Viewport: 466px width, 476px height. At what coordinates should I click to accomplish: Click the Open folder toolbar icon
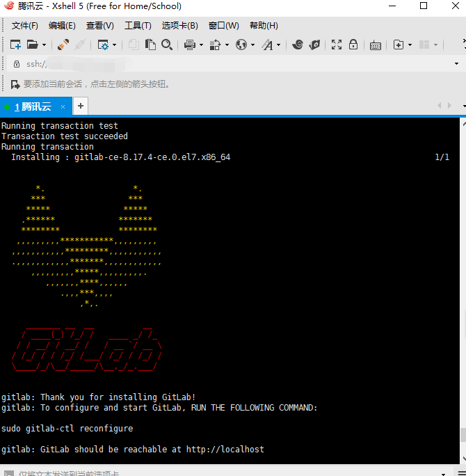pyautogui.click(x=33, y=45)
